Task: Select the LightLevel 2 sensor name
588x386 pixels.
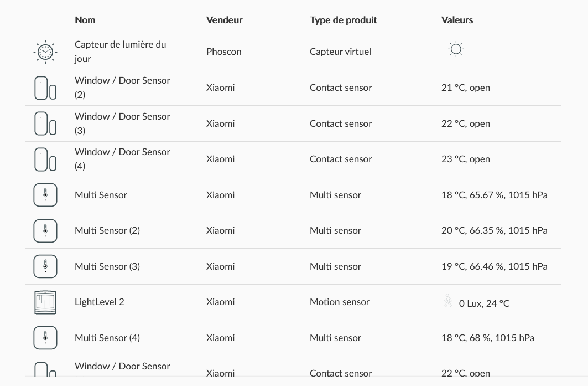Action: pos(100,302)
